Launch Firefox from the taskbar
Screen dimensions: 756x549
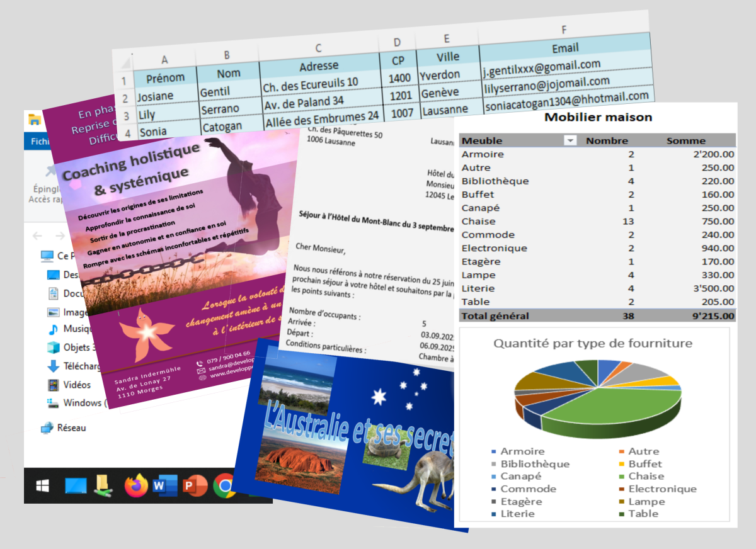coord(136,485)
